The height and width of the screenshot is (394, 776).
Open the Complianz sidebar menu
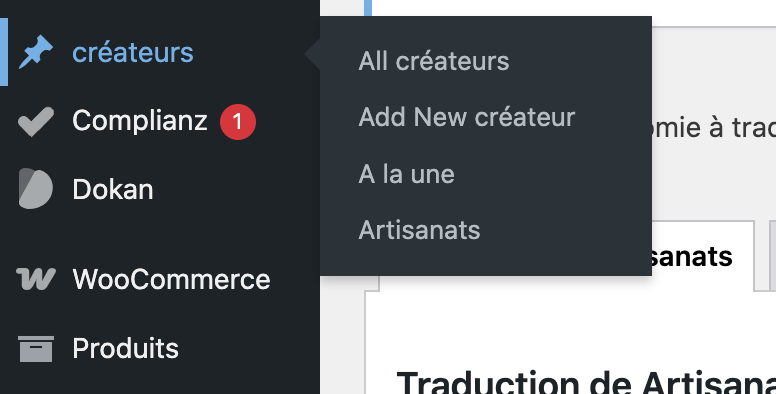tap(140, 121)
